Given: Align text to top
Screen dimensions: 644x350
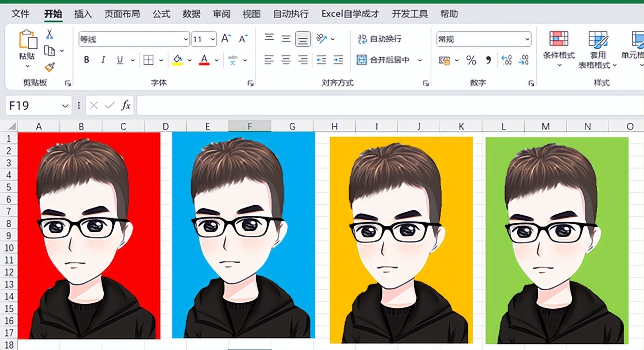Looking at the screenshot, I should pyautogui.click(x=269, y=38).
